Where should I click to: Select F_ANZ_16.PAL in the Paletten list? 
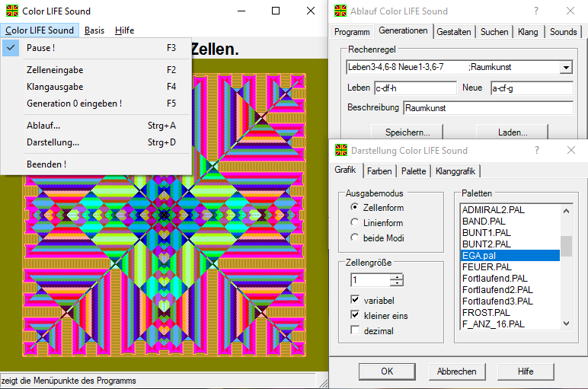(x=510, y=324)
